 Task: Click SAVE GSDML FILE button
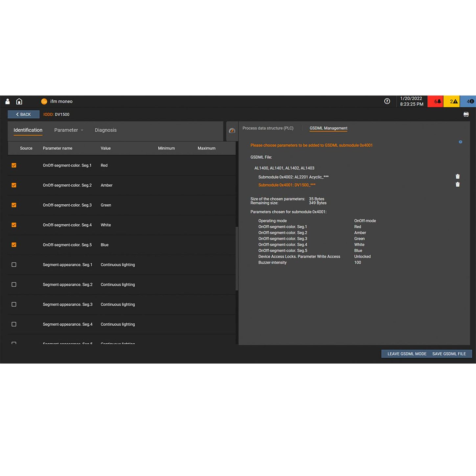[x=449, y=354]
